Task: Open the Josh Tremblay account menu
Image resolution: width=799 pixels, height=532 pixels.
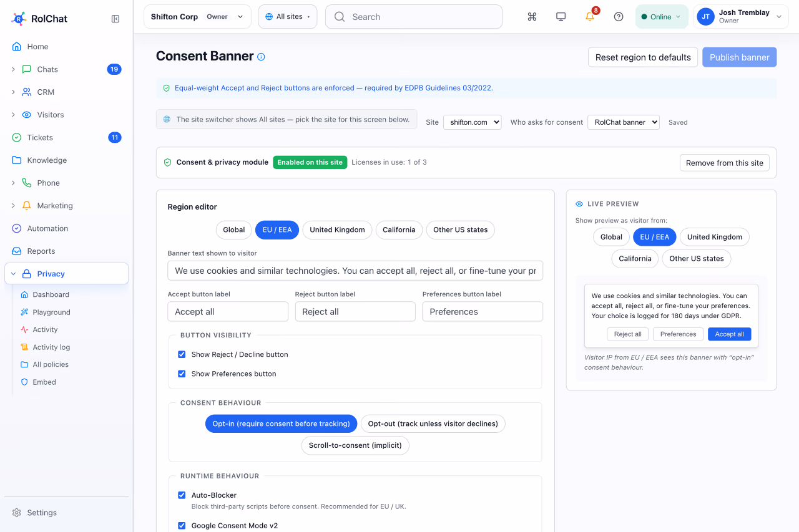Action: coord(740,17)
